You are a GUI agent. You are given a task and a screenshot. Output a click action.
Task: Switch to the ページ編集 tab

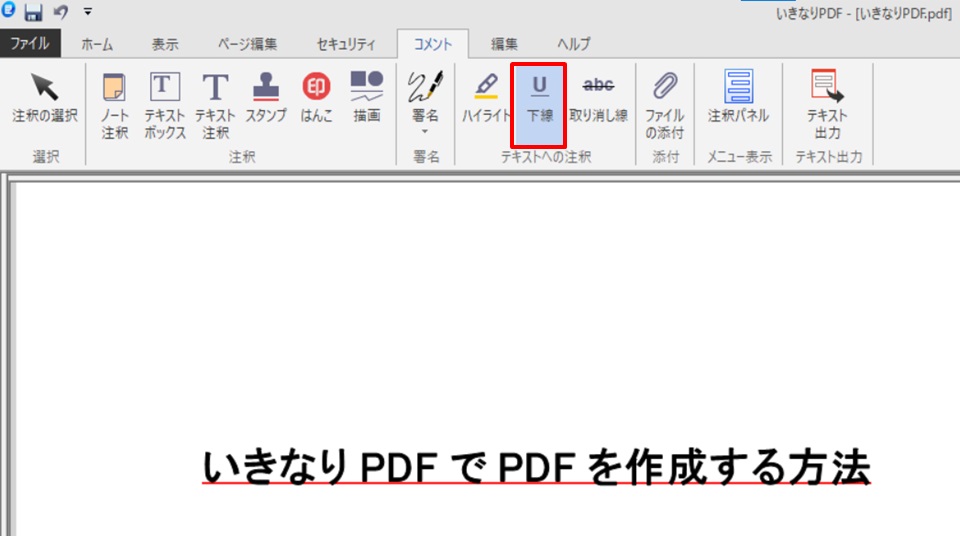[x=248, y=44]
